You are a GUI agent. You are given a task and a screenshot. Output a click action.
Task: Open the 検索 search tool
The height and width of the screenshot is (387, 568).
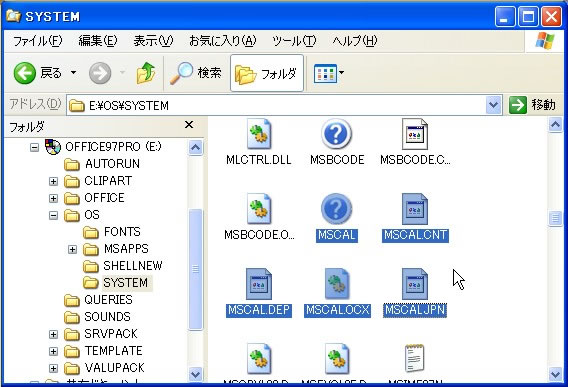click(196, 73)
